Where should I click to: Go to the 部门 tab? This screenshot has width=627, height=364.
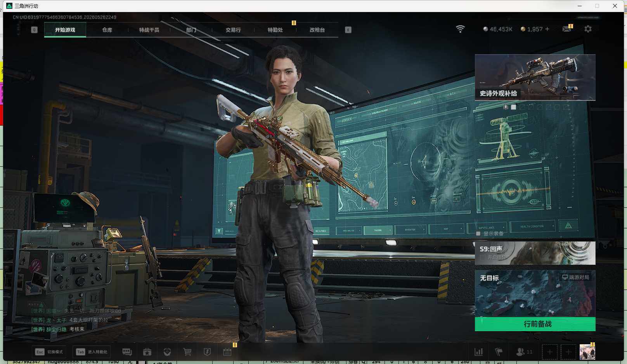(x=191, y=30)
